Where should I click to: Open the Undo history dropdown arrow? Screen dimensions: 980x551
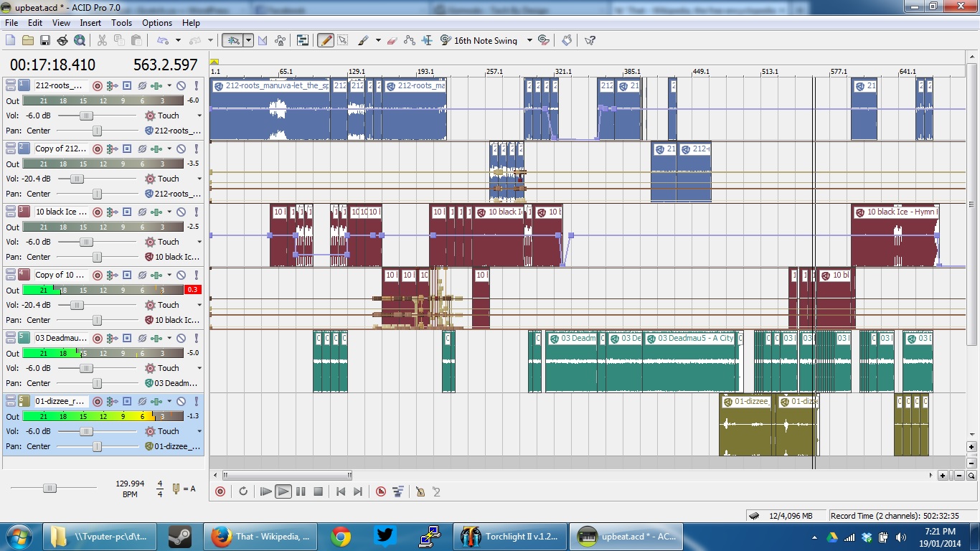pyautogui.click(x=176, y=41)
